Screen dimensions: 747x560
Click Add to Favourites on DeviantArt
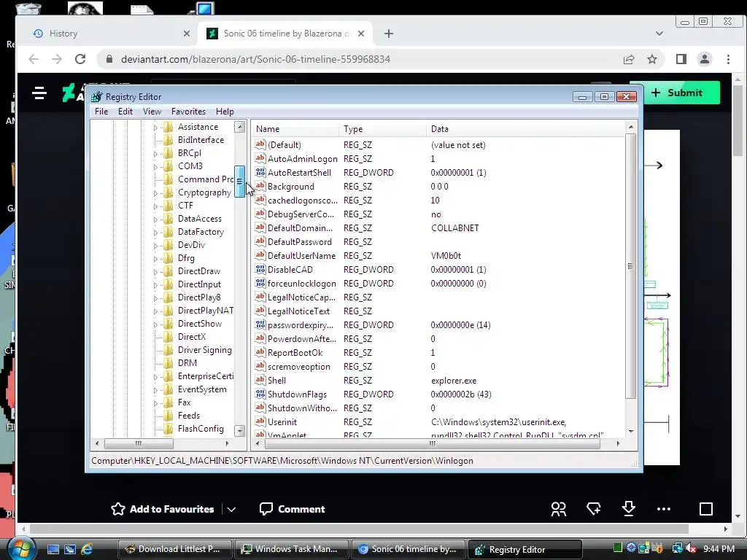coord(163,509)
